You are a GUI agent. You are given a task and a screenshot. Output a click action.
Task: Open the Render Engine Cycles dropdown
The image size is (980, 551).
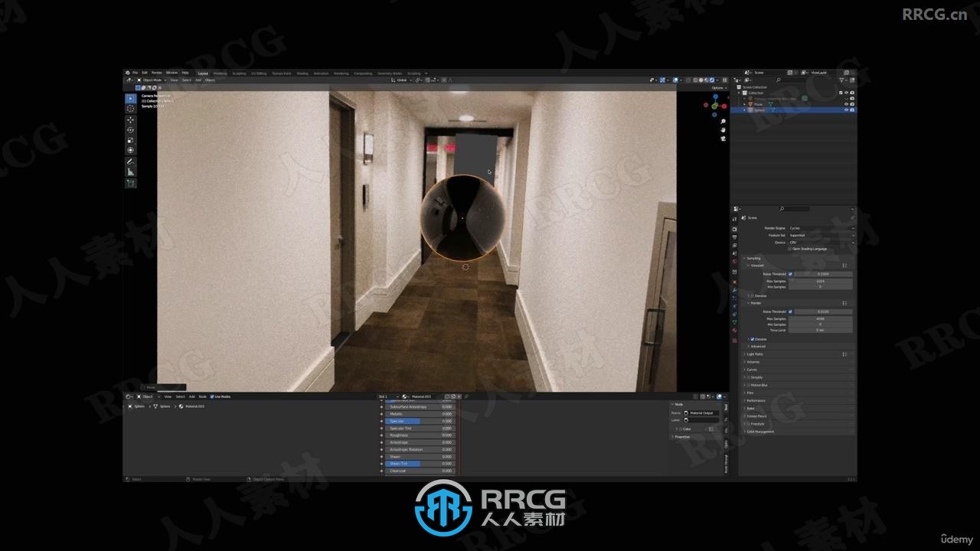[x=821, y=228]
